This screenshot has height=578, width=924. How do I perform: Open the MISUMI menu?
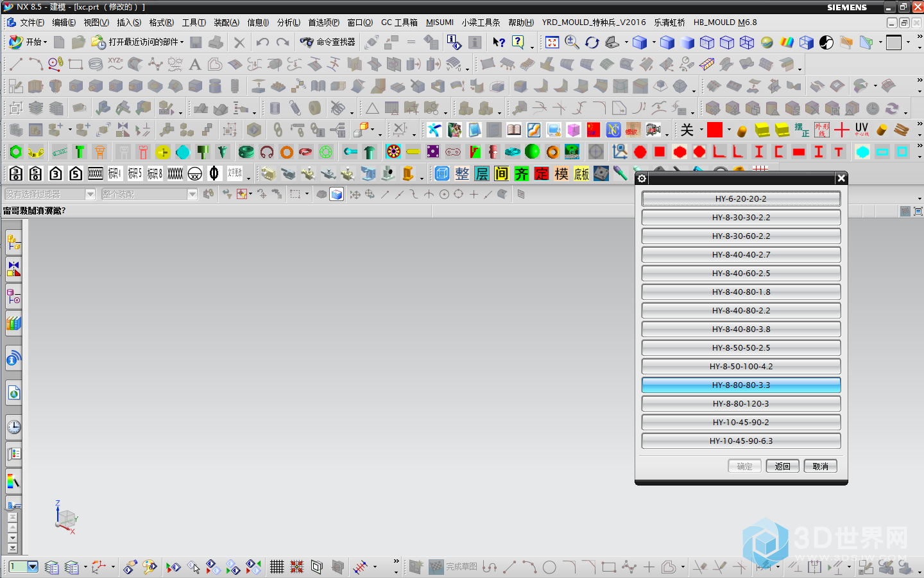click(440, 22)
